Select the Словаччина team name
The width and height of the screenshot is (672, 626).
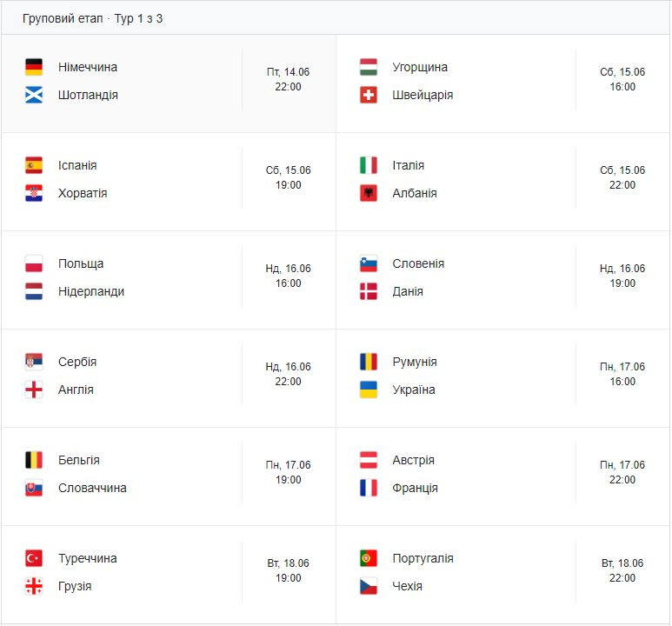pyautogui.click(x=92, y=488)
